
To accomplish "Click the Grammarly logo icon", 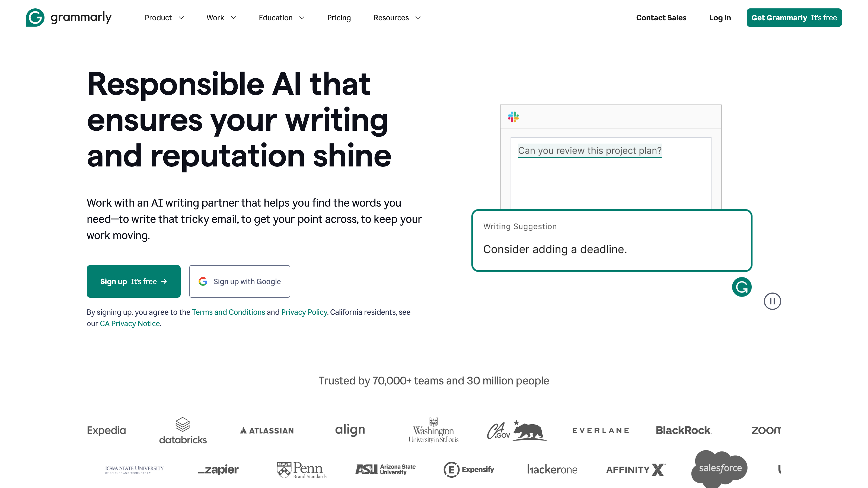I will click(34, 17).
